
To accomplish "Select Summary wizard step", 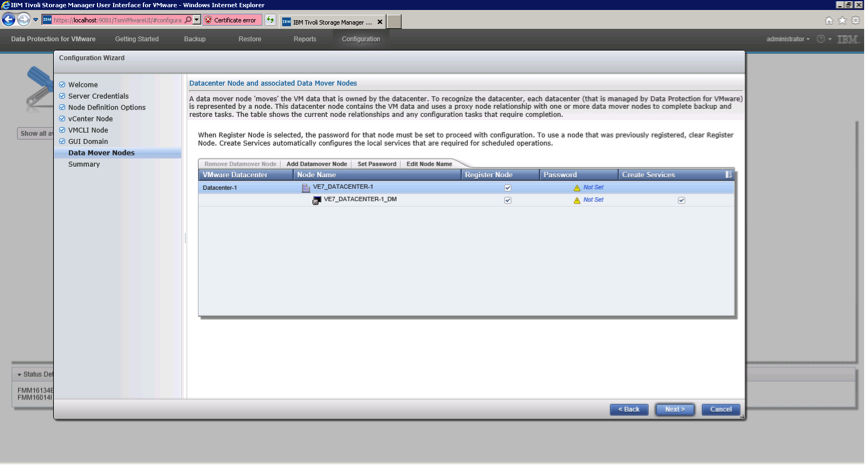I will (84, 164).
